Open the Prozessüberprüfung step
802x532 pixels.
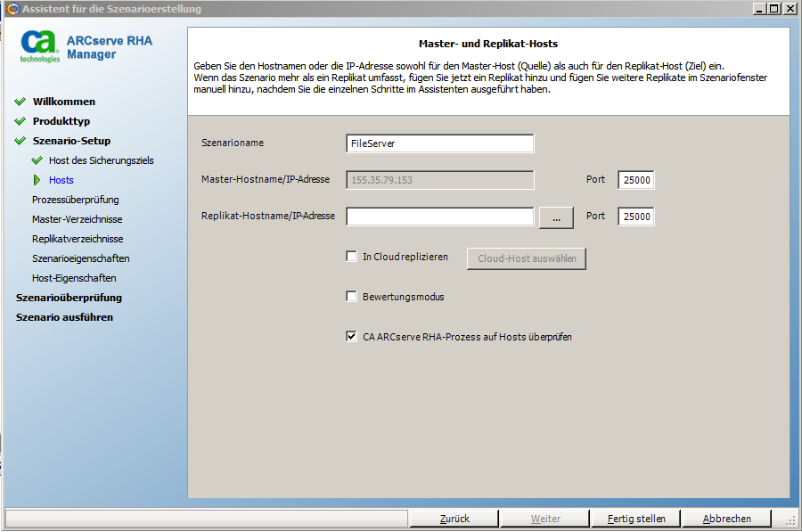tap(76, 200)
